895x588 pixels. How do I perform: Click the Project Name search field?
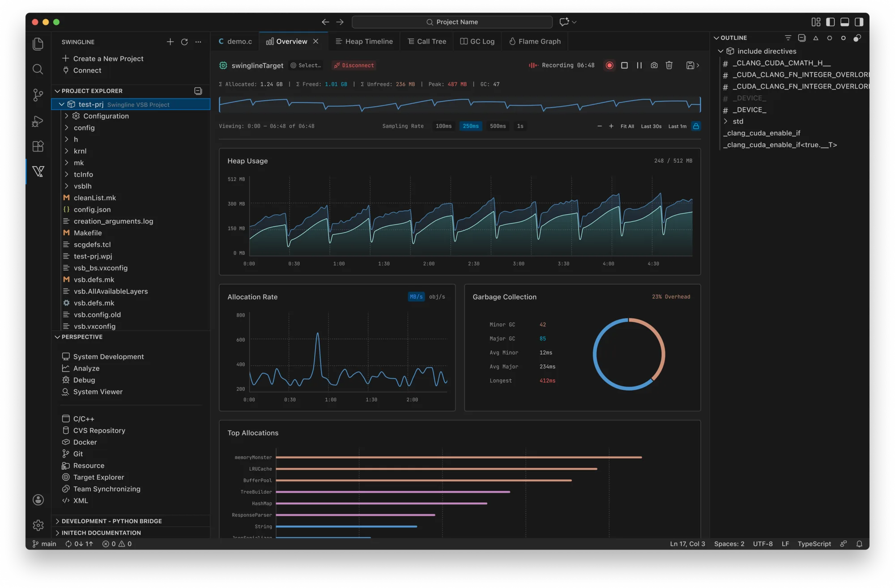pos(452,22)
